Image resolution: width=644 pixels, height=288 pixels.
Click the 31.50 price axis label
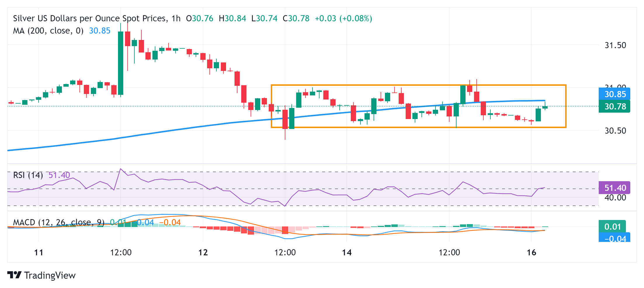click(615, 45)
